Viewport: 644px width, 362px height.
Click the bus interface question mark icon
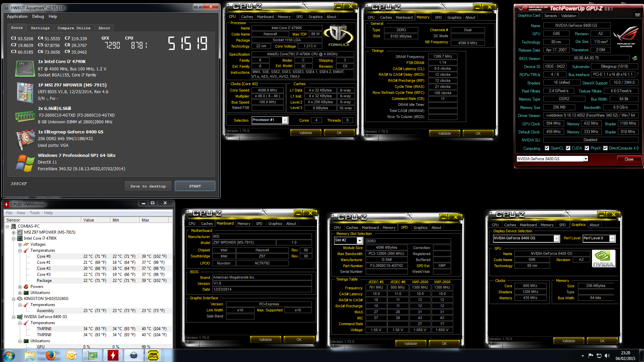click(x=637, y=74)
